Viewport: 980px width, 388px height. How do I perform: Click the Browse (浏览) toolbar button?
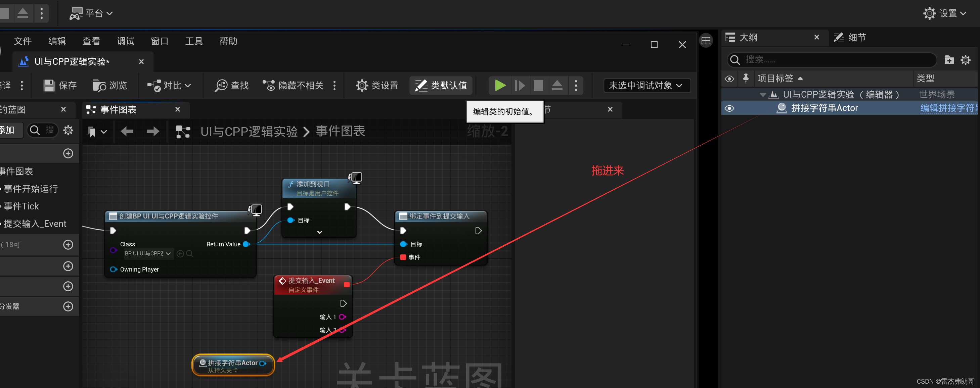110,86
